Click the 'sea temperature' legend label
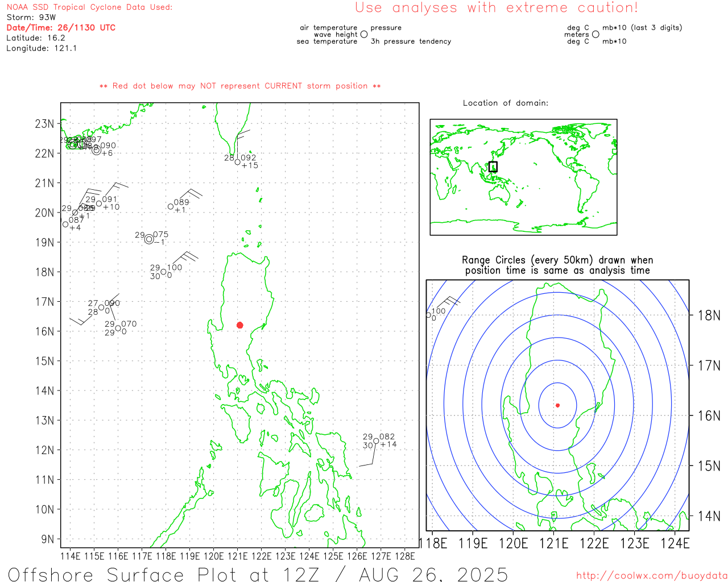Screen dimensions: 728x582 pyautogui.click(x=327, y=41)
